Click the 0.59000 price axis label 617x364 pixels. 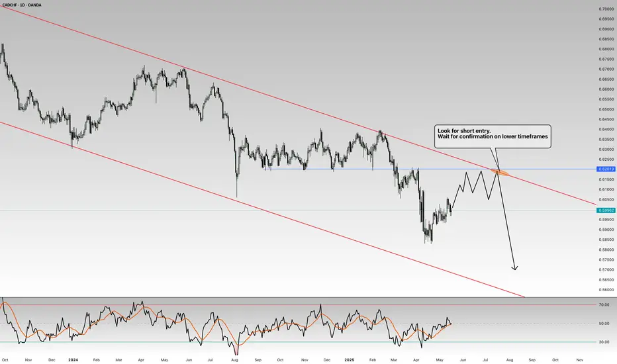(x=606, y=230)
